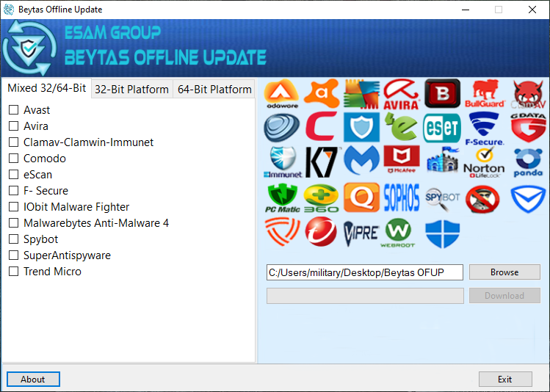
Task: Tick Malwarebytes Anti-Malware 4 checkbox
Action: pos(14,222)
